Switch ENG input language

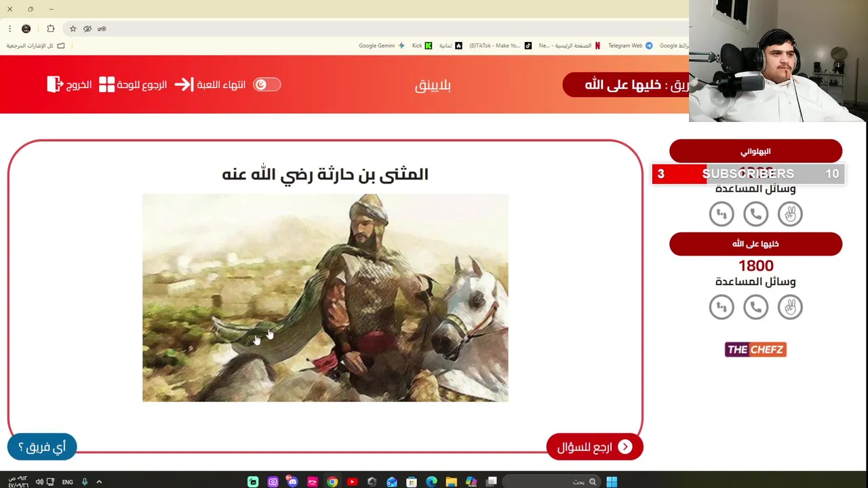coord(67,482)
